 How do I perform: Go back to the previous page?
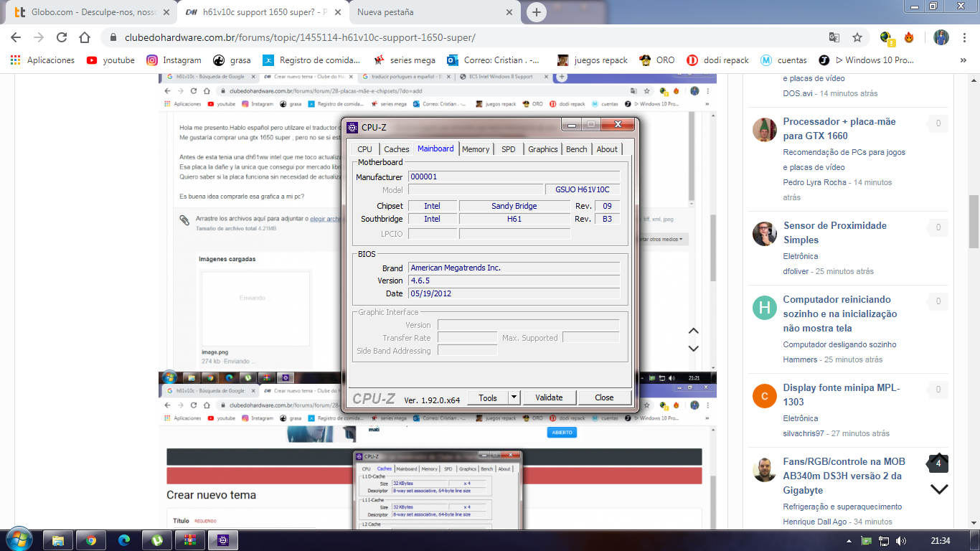pos(16,37)
